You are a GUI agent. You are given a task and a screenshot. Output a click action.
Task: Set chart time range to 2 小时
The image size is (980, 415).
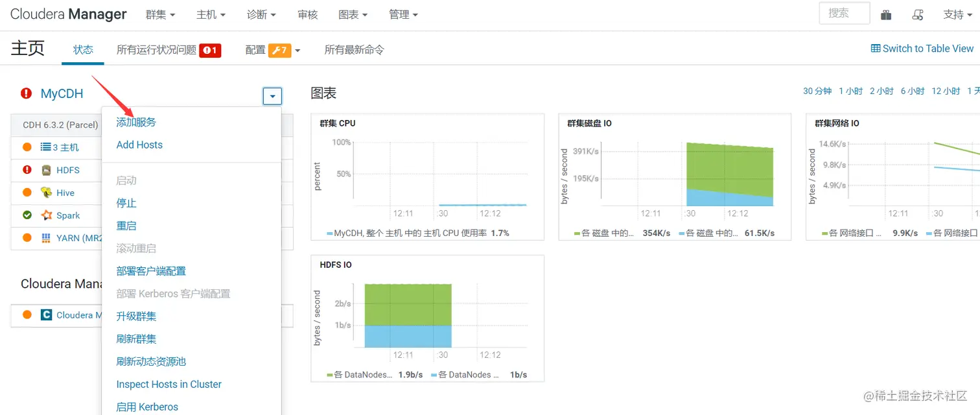click(882, 91)
